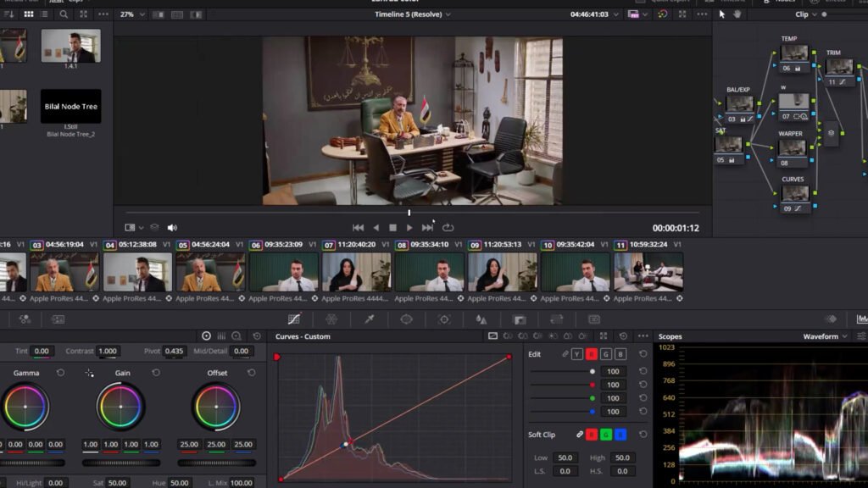Select the Qualifier eyedropper palette
The width and height of the screenshot is (868, 488).
(370, 319)
